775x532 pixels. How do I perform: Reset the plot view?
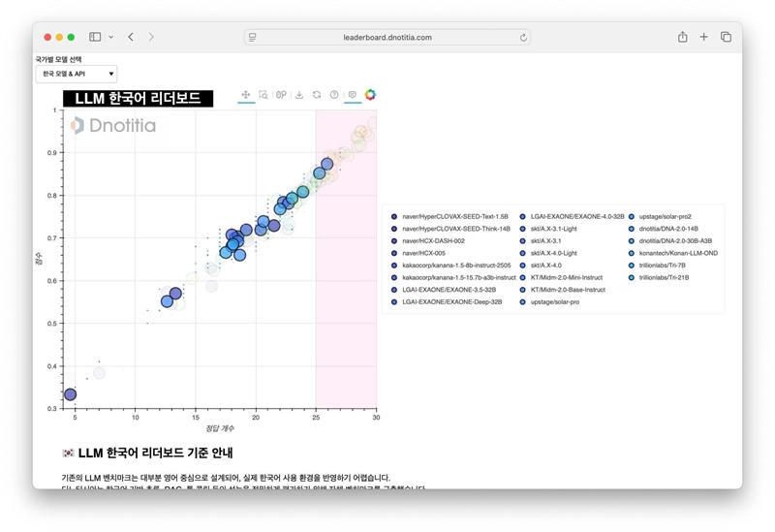(317, 94)
